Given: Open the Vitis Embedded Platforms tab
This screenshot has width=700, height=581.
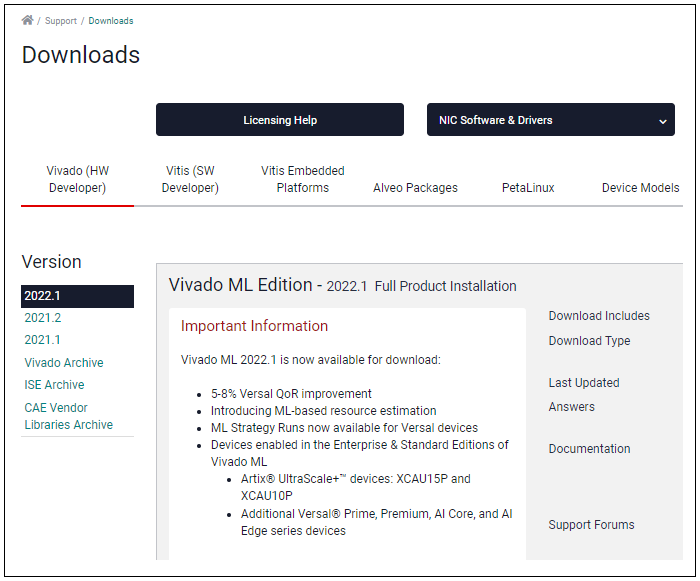Looking at the screenshot, I should tap(303, 179).
